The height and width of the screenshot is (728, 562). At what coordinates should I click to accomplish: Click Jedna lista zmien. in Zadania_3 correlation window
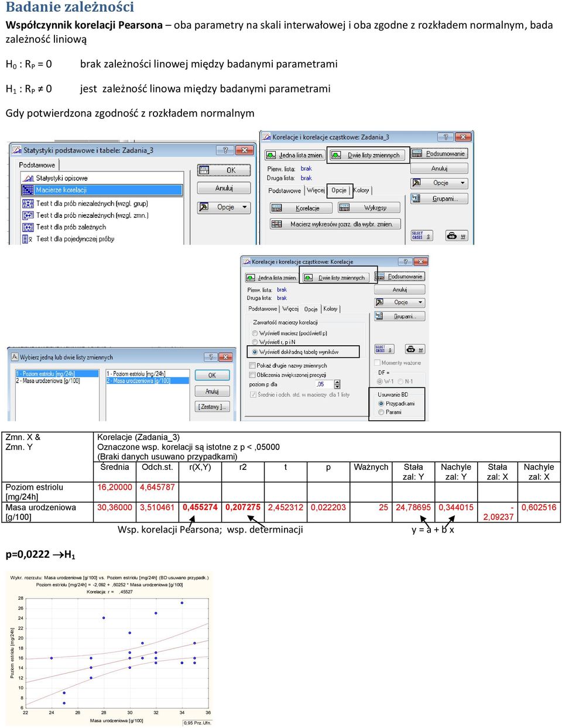tap(295, 155)
